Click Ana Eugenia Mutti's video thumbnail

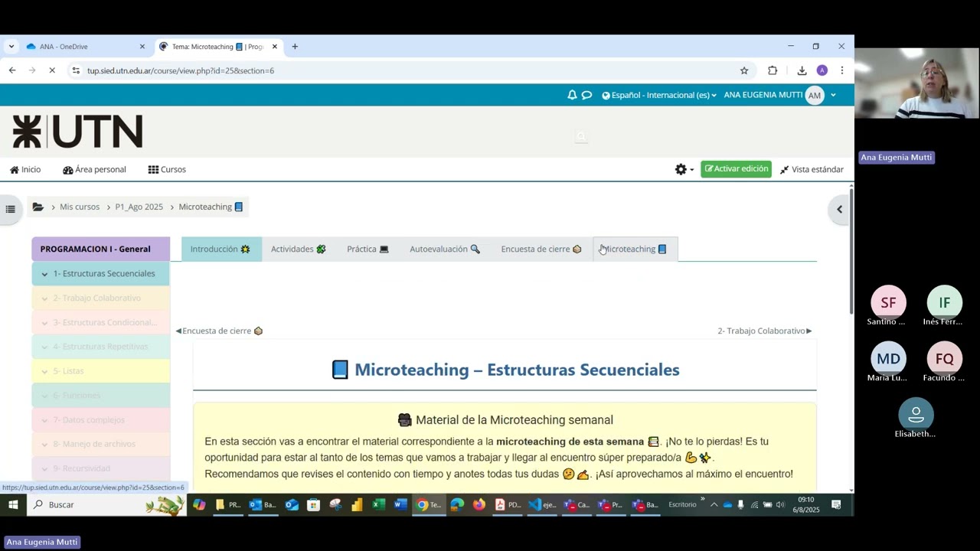click(x=917, y=83)
